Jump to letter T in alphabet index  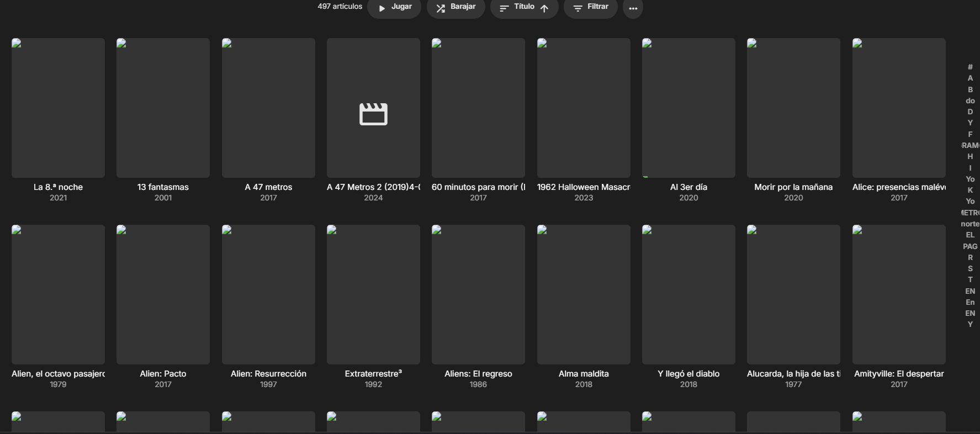(970, 279)
